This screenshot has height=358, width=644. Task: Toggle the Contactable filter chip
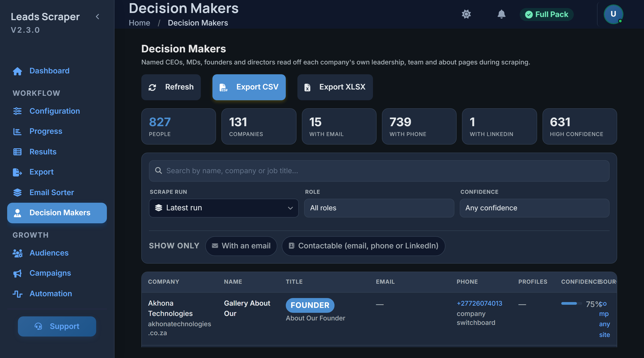[363, 246]
